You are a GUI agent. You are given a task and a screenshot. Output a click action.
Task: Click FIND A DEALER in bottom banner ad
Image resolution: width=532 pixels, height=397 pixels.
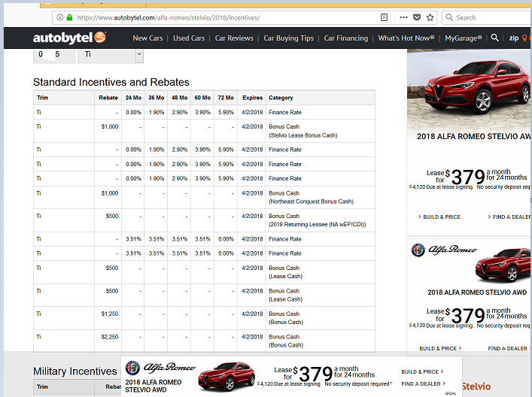(x=423, y=383)
